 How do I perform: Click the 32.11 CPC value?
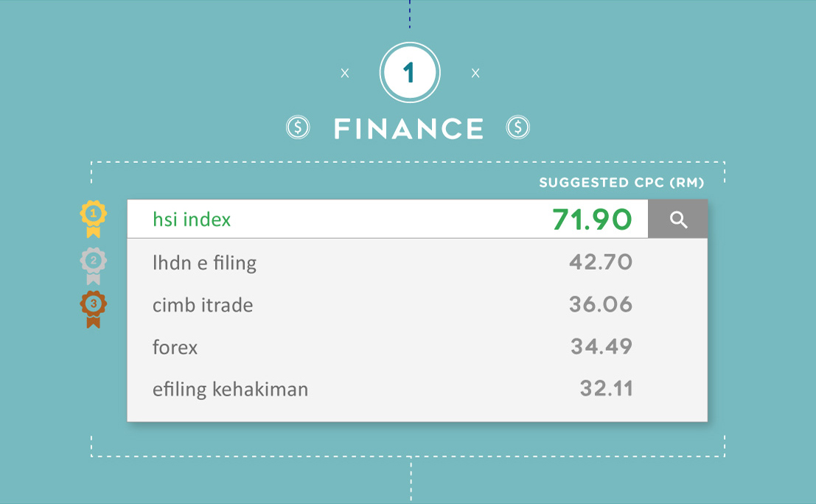pyautogui.click(x=606, y=388)
